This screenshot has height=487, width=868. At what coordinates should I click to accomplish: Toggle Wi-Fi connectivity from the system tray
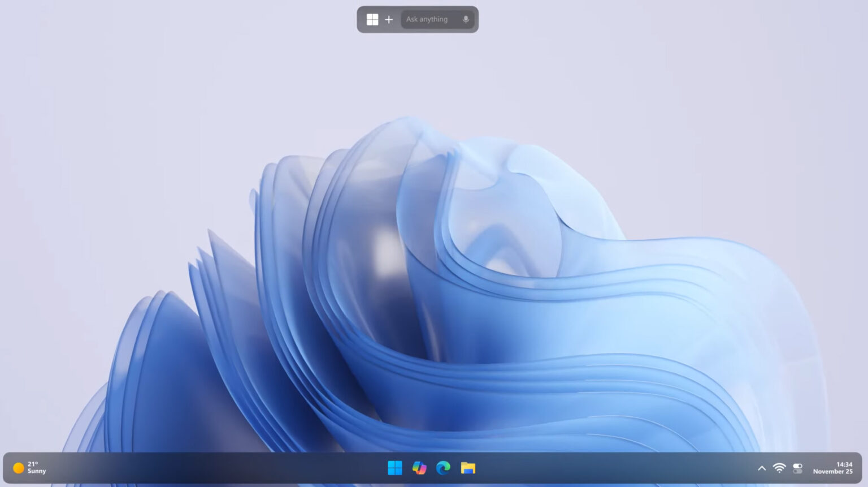pyautogui.click(x=779, y=468)
